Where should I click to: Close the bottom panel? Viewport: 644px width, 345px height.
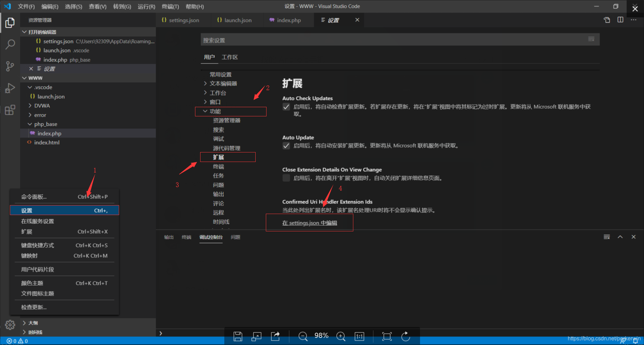tap(633, 237)
